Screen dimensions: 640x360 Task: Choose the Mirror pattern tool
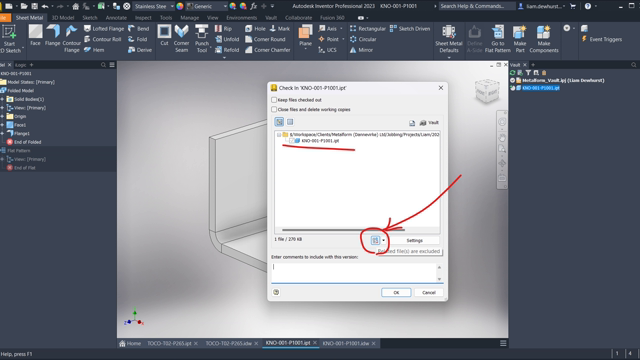point(361,50)
